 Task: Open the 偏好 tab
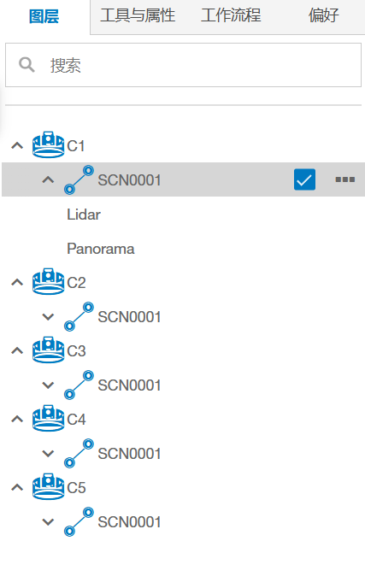[x=323, y=15]
